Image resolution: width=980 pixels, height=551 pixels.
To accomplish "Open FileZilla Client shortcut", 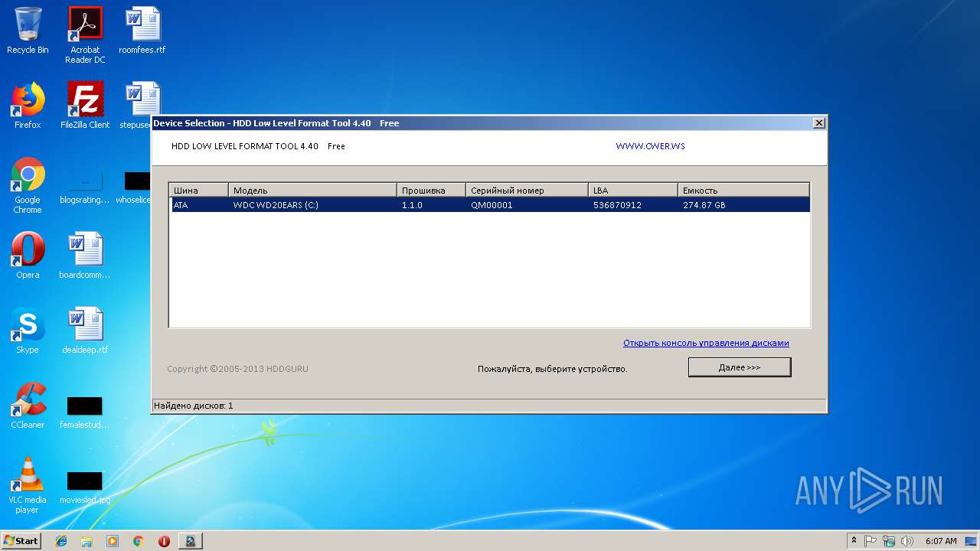I will 85,106.
